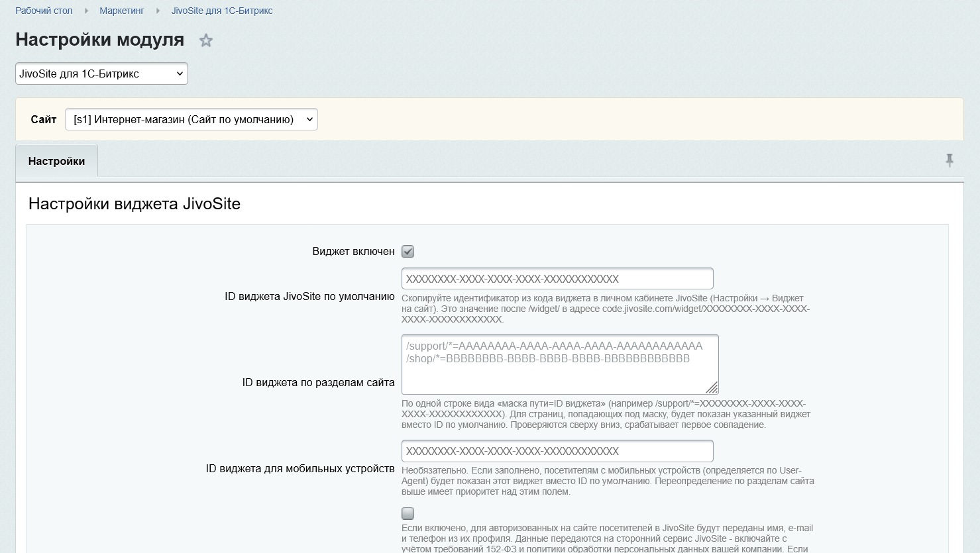Click the pin icon on settings tab bar
This screenshot has height=553, width=980.
tap(950, 160)
